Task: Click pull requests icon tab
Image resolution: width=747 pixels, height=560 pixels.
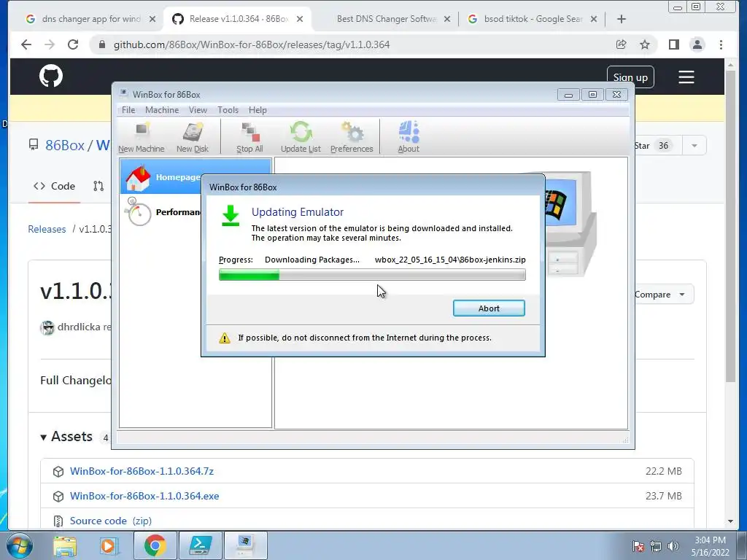Action: point(98,186)
